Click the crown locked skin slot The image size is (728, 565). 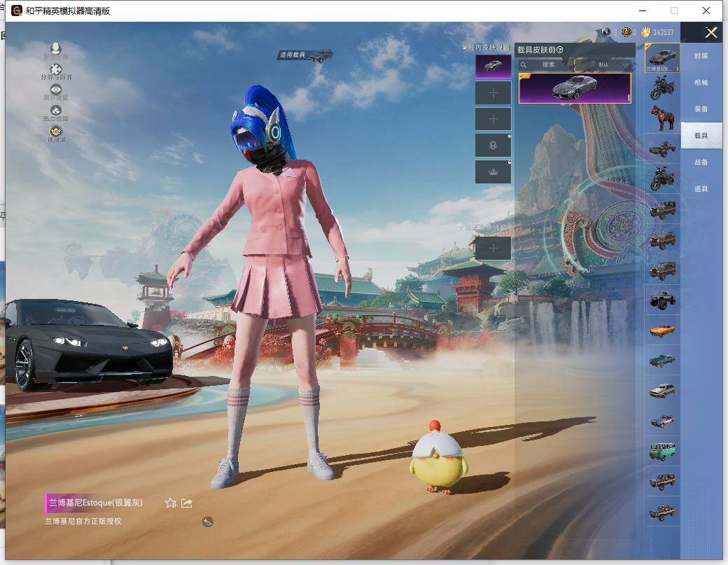pos(493,172)
